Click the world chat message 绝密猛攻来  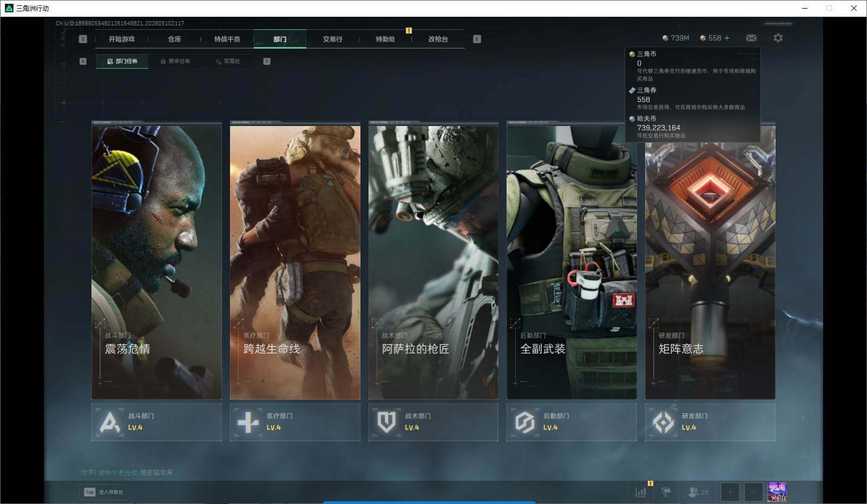(x=156, y=473)
